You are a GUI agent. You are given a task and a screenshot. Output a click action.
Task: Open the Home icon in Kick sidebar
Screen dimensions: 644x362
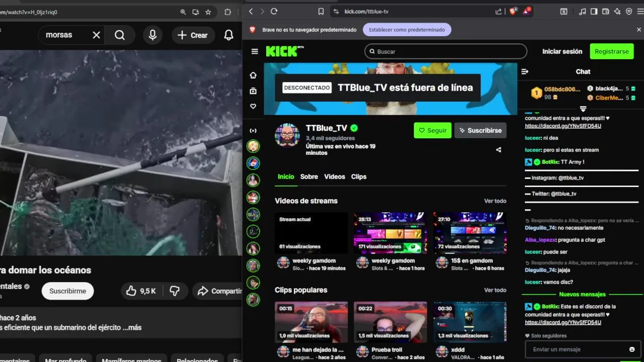pyautogui.click(x=253, y=75)
